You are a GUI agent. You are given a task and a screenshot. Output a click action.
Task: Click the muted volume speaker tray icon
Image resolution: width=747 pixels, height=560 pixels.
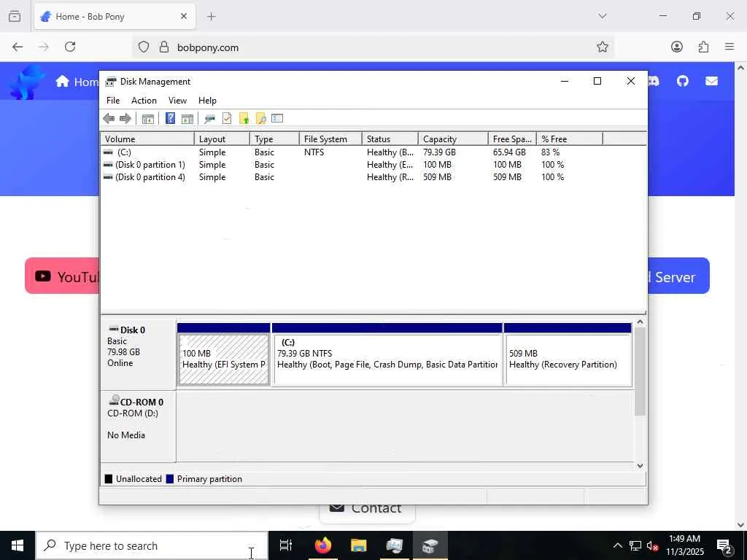pyautogui.click(x=653, y=545)
